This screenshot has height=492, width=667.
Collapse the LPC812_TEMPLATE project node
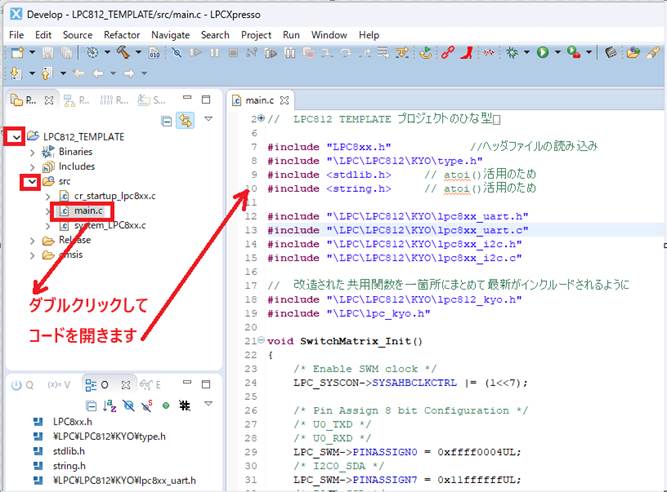15,136
